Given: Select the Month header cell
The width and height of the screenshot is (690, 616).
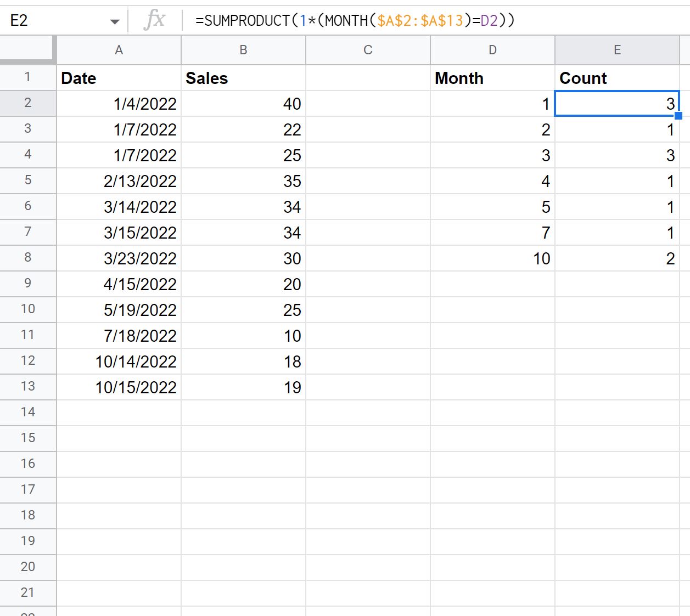Looking at the screenshot, I should click(x=492, y=78).
